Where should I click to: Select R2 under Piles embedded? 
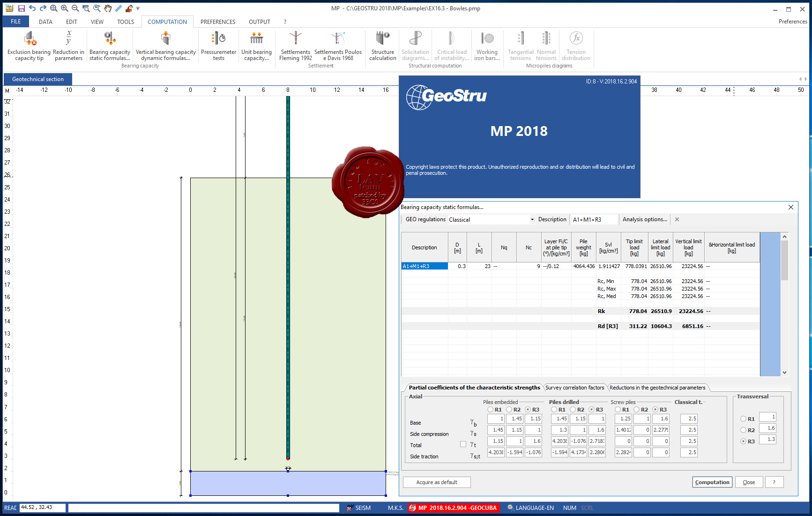(509, 410)
